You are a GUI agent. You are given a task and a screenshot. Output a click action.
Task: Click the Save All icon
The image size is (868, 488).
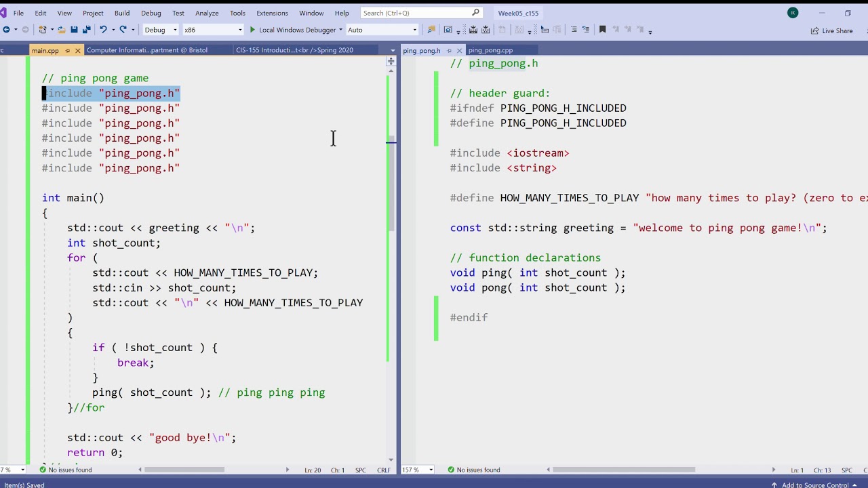86,30
